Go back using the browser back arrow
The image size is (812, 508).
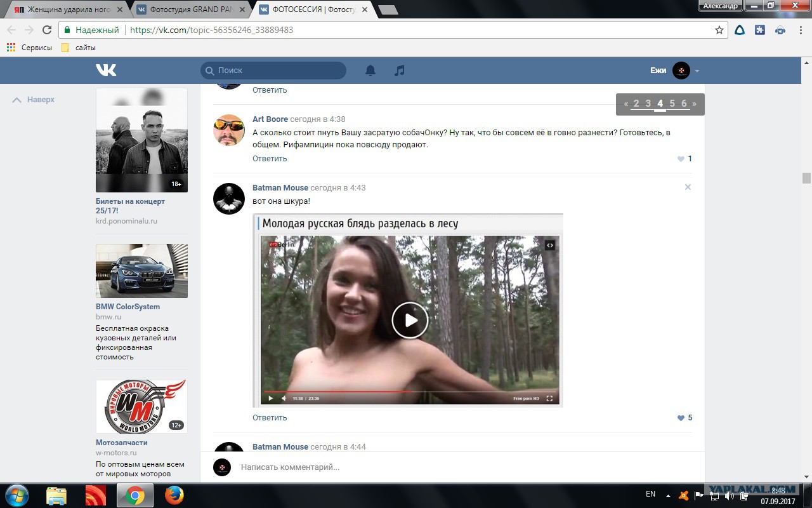click(11, 30)
